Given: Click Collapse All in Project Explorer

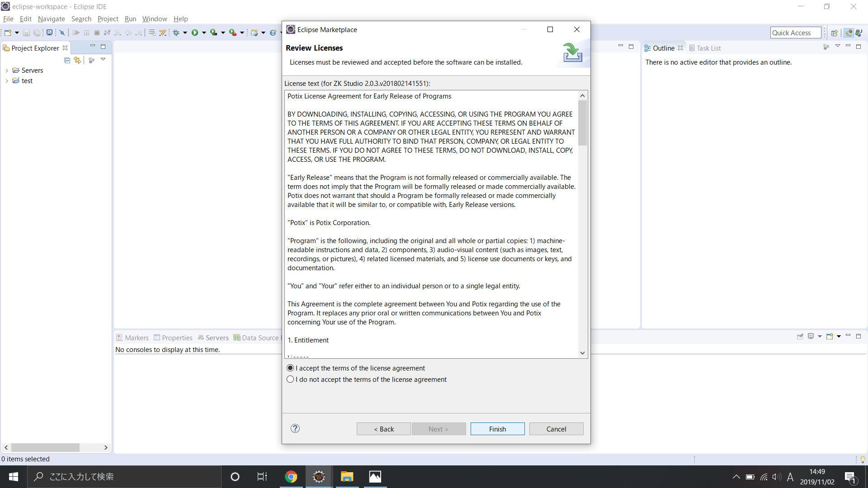Looking at the screenshot, I should tap(67, 60).
